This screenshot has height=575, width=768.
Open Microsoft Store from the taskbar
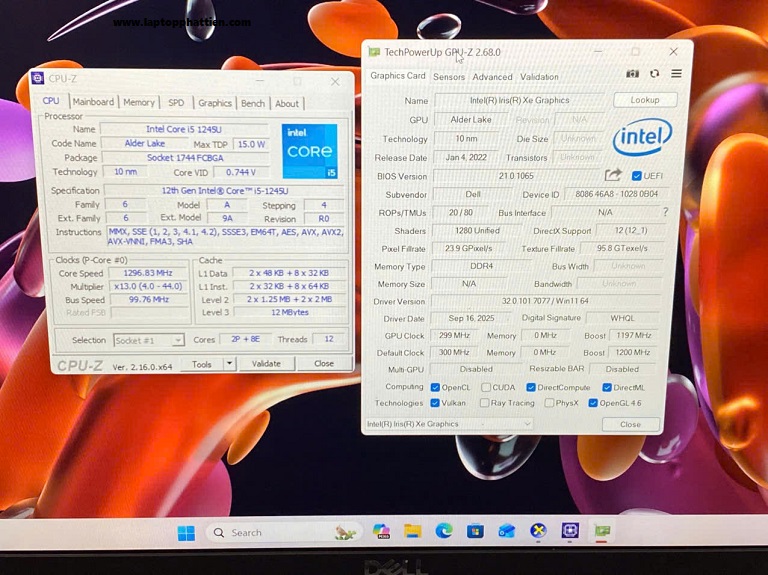coord(475,531)
